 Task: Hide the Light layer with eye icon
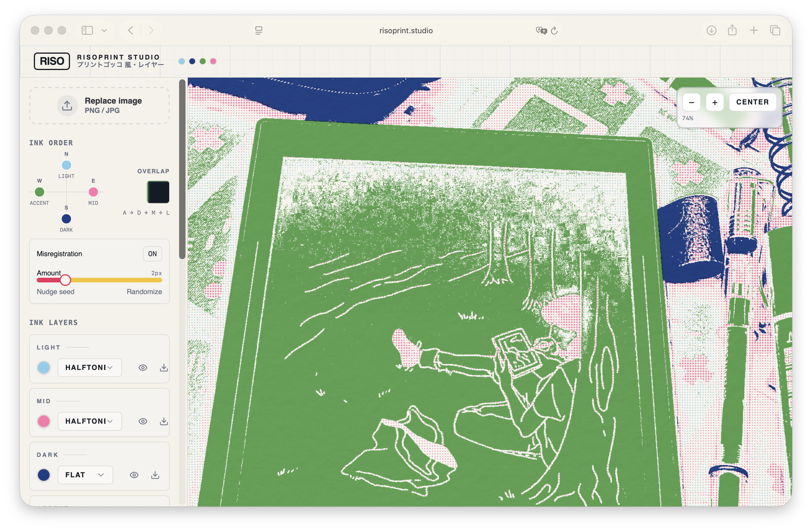pos(143,368)
